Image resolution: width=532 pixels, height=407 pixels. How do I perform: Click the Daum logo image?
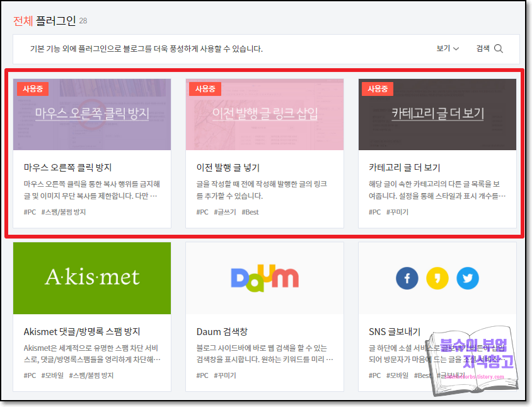[x=264, y=278]
